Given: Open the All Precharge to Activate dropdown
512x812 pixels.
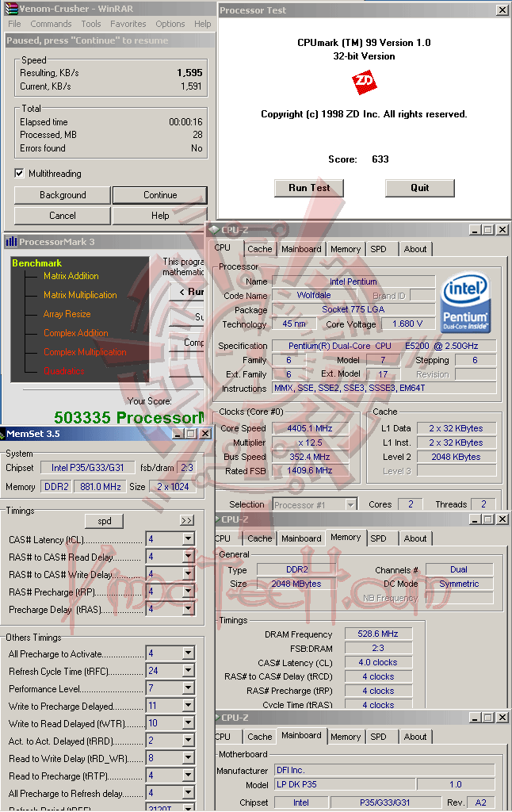Looking at the screenshot, I should (189, 653).
